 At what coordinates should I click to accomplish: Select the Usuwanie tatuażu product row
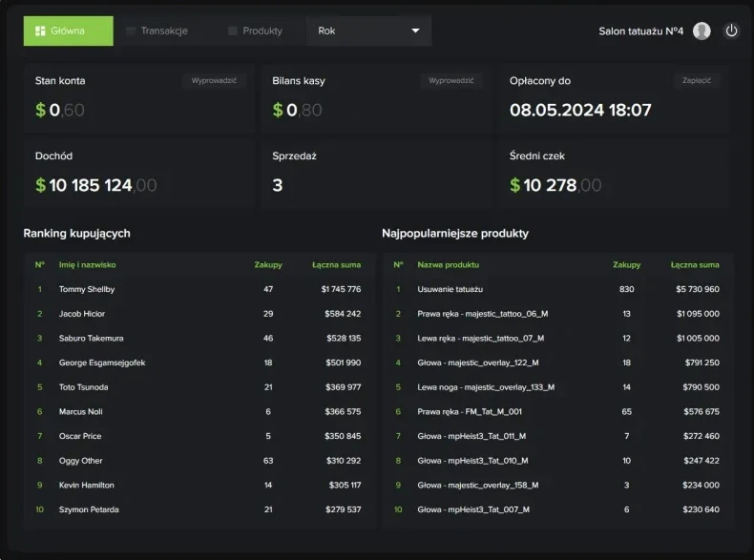(x=557, y=289)
